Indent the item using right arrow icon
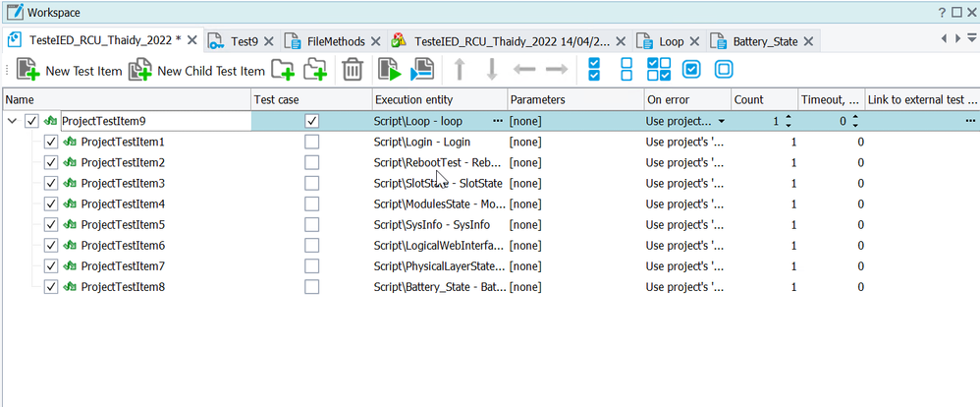Image resolution: width=980 pixels, height=407 pixels. [x=557, y=70]
